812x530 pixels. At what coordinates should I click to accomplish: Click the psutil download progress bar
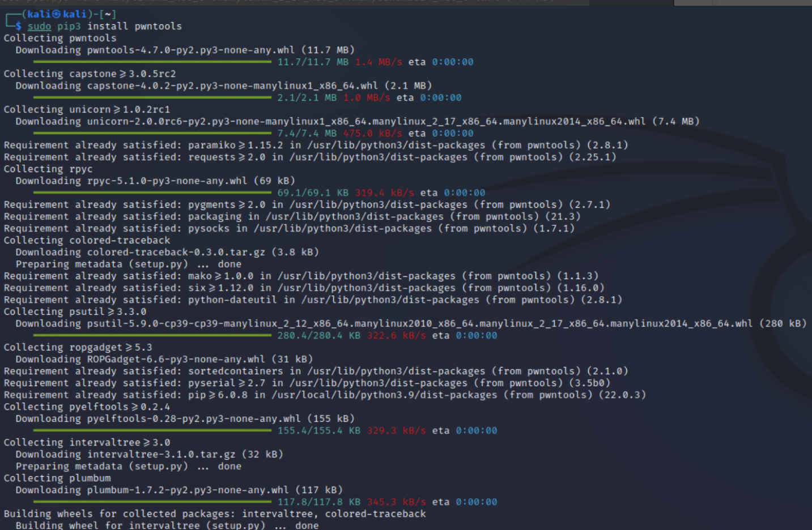(152, 335)
